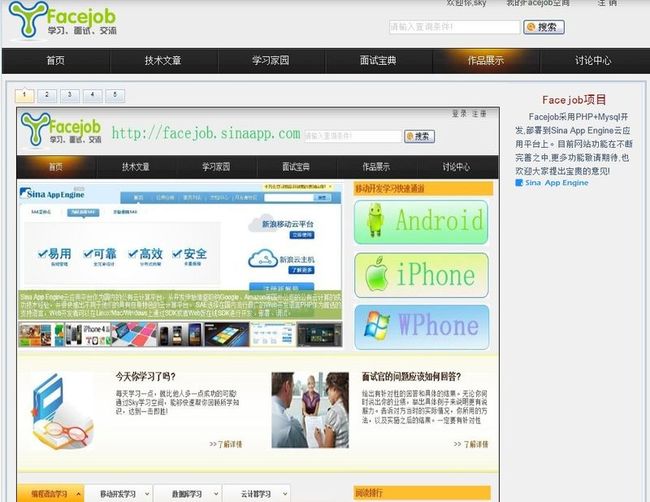This screenshot has width=650, height=502.
Task: Click the 新浪移动云平台 cloud icon
Action: (x=260, y=223)
